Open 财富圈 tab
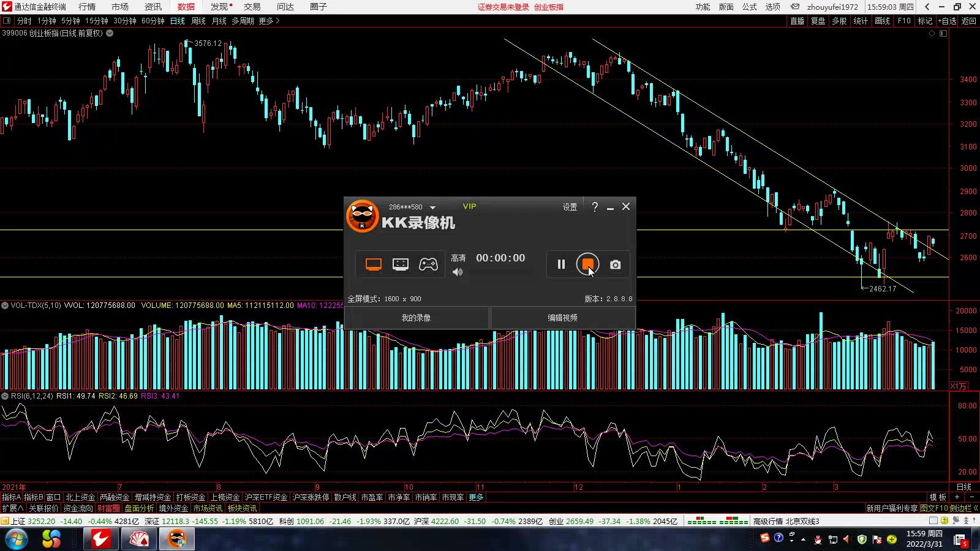 [108, 508]
